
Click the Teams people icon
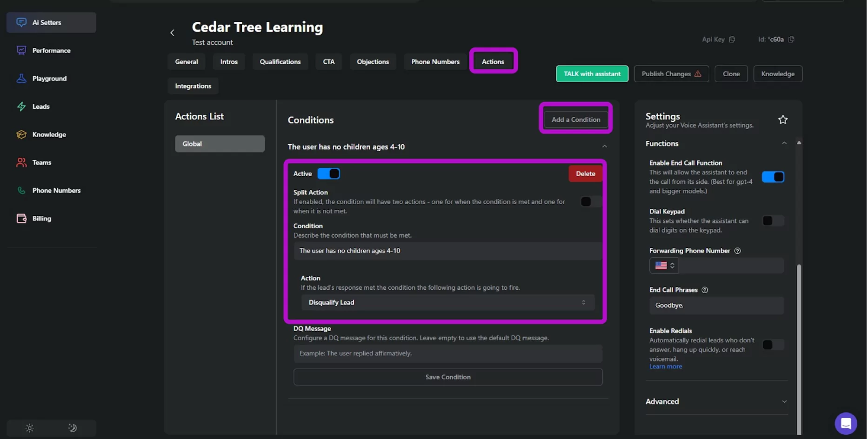point(21,162)
